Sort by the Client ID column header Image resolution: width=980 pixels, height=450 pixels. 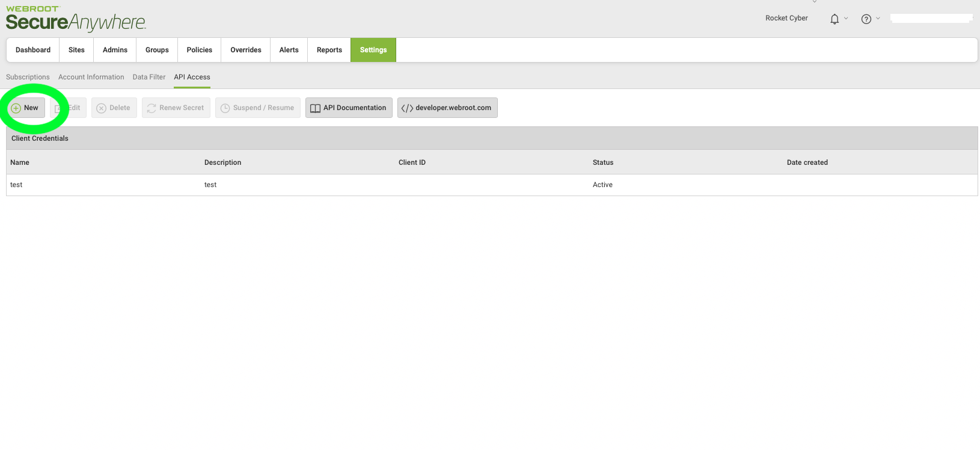[x=412, y=162]
